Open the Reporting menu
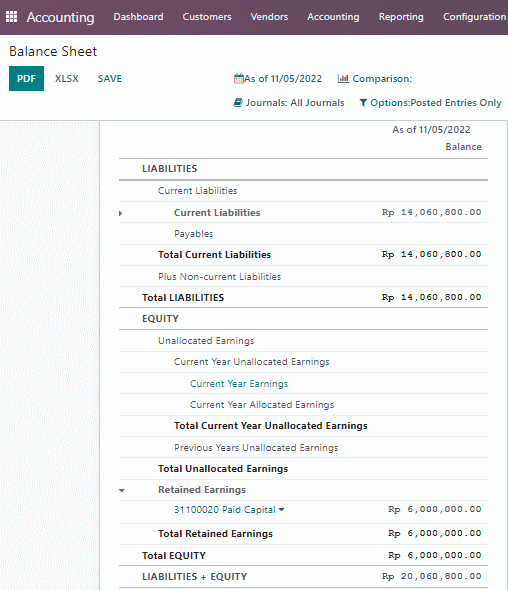 tap(401, 17)
